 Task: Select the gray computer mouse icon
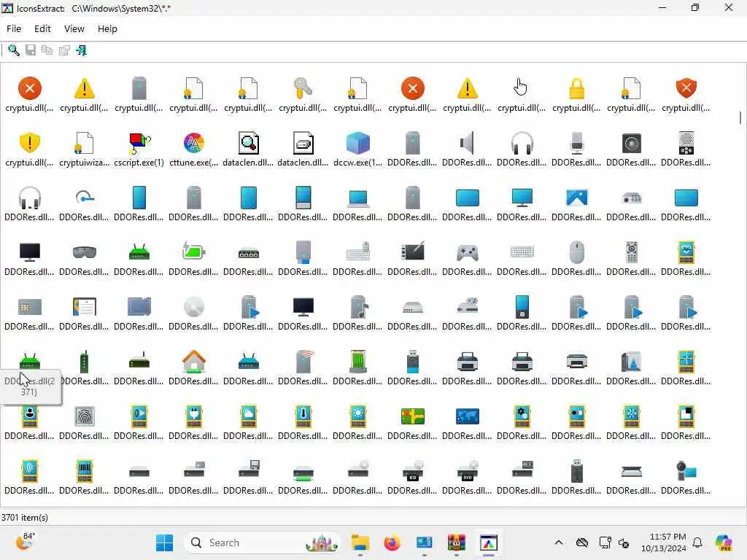pyautogui.click(x=576, y=252)
